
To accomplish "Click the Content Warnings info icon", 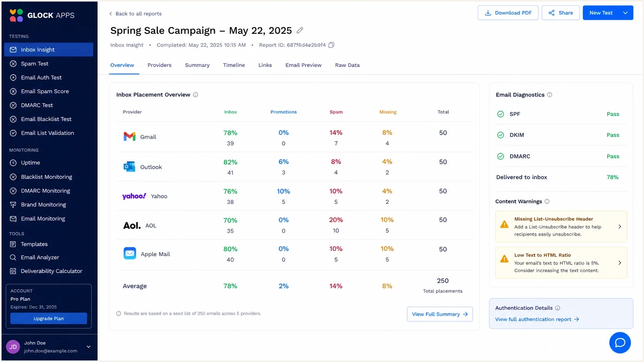I will (547, 202).
